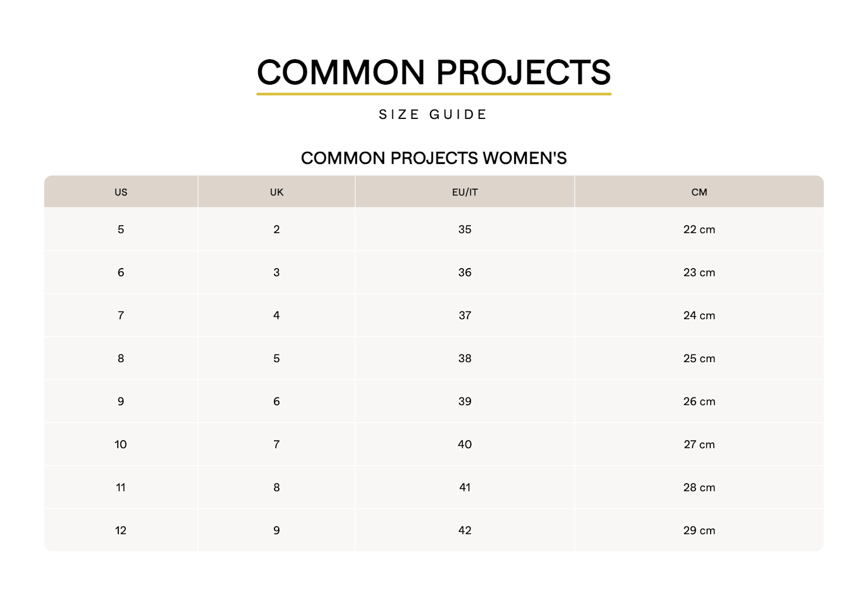Click US size 5 cell
868x609 pixels.
pos(121,229)
